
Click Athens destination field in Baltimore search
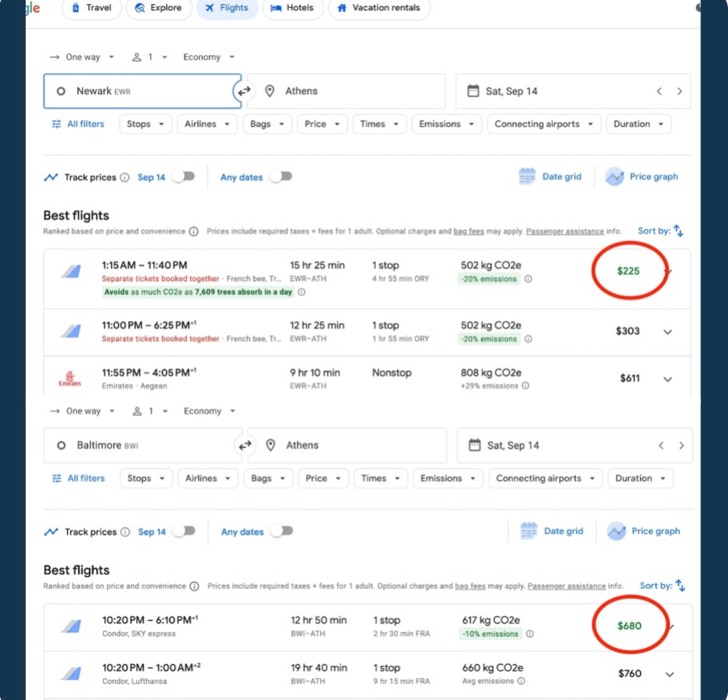[x=346, y=445]
